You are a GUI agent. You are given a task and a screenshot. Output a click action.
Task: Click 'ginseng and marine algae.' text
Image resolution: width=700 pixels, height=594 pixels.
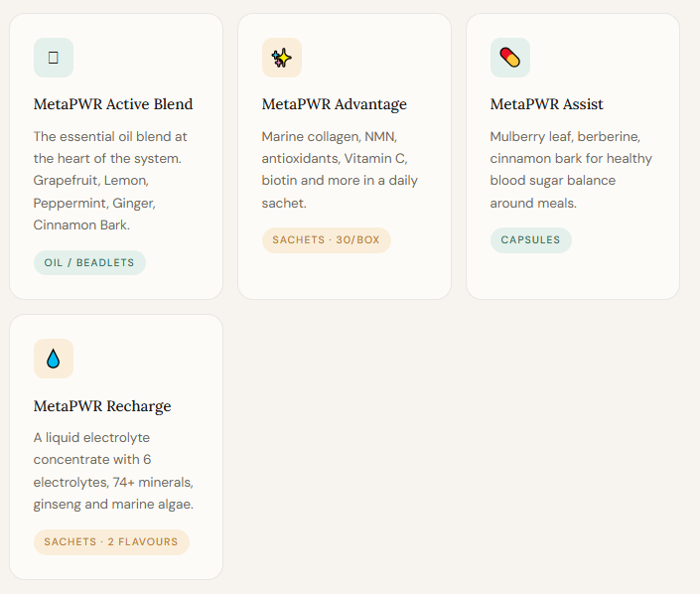click(113, 505)
